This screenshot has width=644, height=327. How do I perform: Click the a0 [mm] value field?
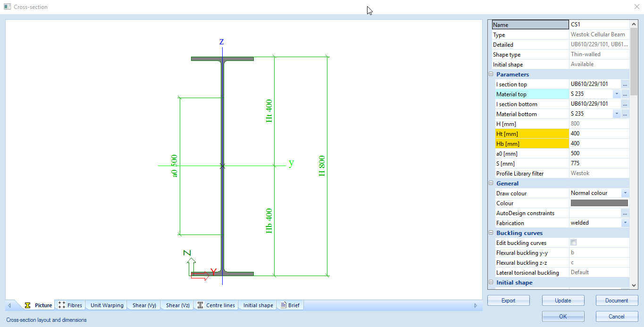pos(598,153)
